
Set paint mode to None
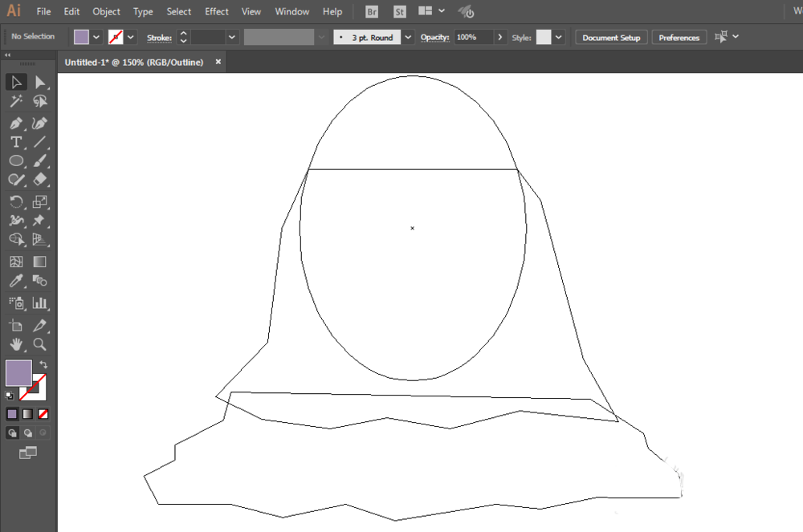pos(43,414)
